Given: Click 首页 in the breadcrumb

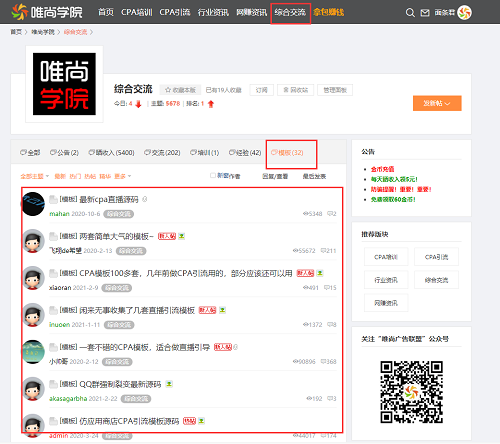Looking at the screenshot, I should pyautogui.click(x=16, y=32).
